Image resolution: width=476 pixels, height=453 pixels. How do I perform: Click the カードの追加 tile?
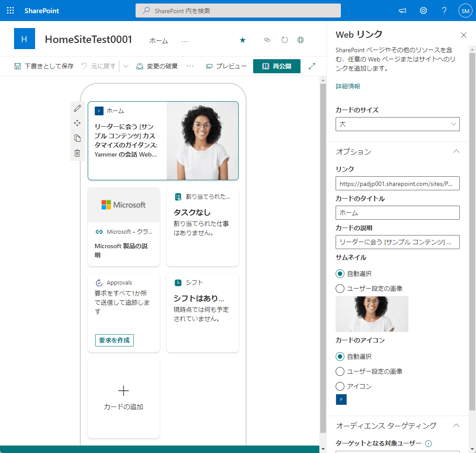(x=124, y=399)
